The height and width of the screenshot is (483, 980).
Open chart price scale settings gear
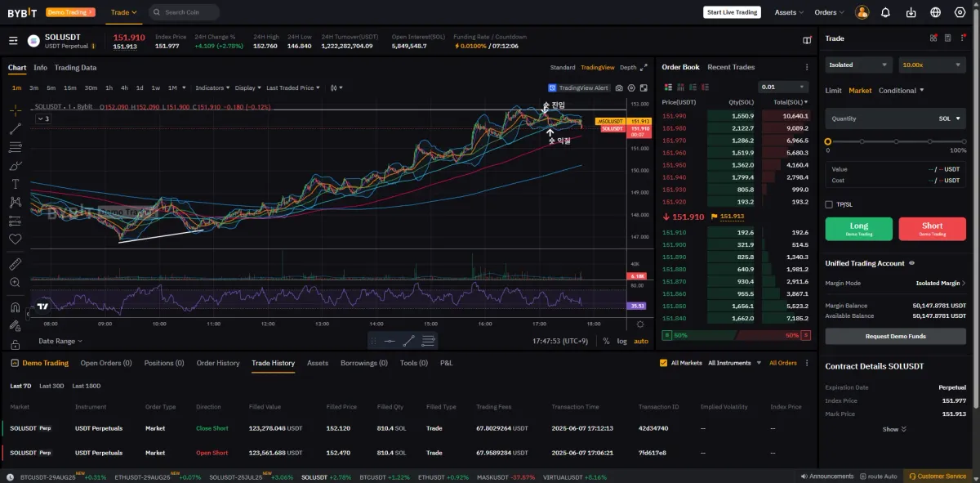coord(639,324)
